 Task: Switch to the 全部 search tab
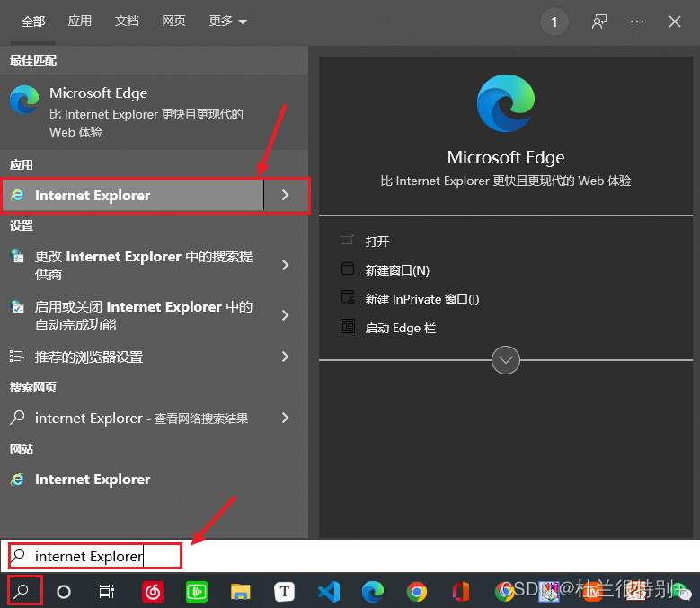click(x=33, y=22)
